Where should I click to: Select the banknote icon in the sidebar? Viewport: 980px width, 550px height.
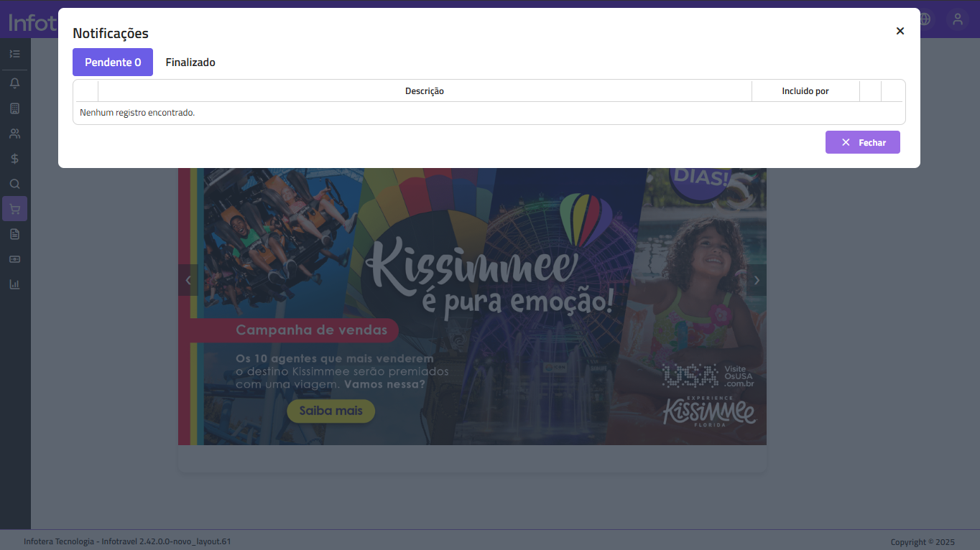14,259
